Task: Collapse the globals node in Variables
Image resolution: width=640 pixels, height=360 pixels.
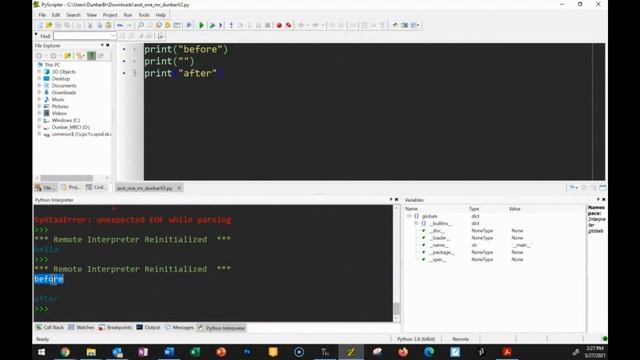Action: pyautogui.click(x=409, y=216)
